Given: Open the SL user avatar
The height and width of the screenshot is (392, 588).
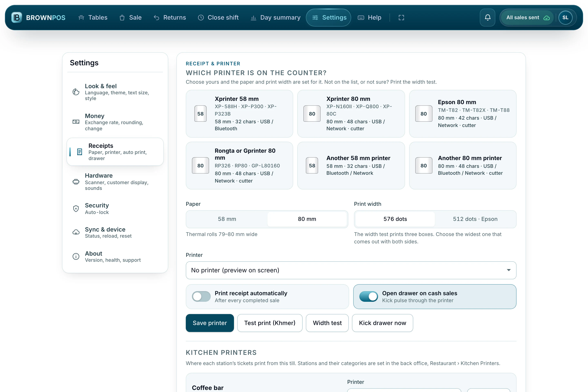Looking at the screenshot, I should pyautogui.click(x=565, y=18).
